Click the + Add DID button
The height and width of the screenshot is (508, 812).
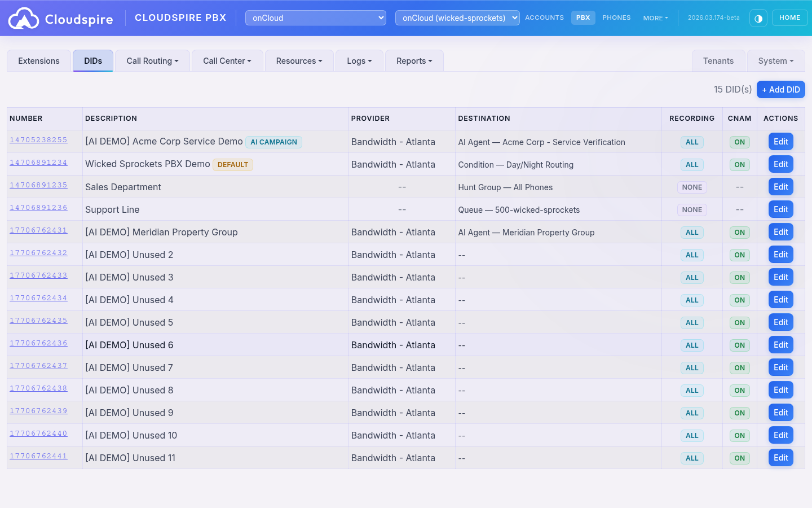click(781, 89)
